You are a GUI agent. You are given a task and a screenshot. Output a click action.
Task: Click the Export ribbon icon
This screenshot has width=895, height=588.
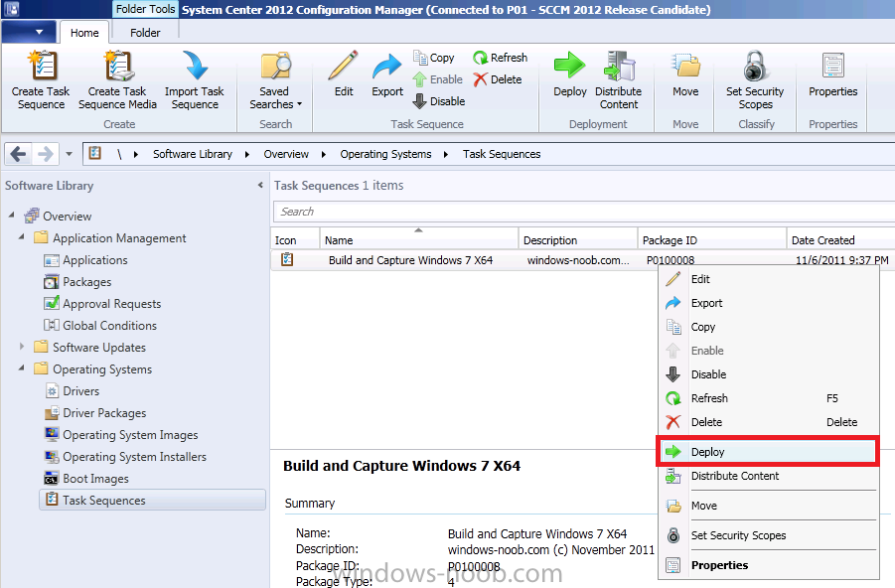click(387, 74)
